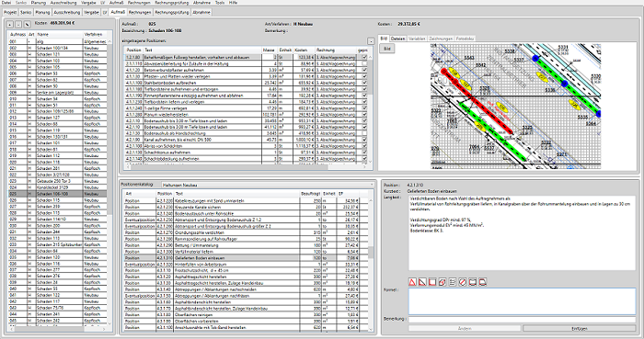Insert the cube volume formula shape
This screenshot has height=339, width=644.
[443, 282]
